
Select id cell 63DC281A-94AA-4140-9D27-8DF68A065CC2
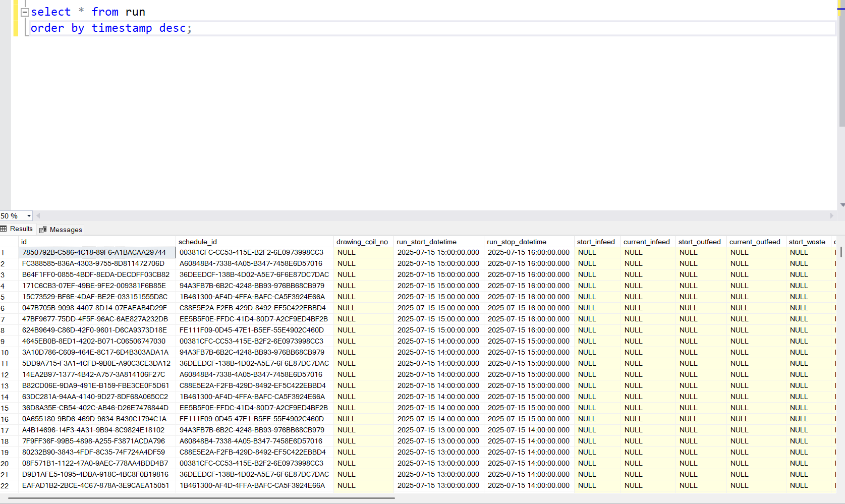[x=97, y=397]
